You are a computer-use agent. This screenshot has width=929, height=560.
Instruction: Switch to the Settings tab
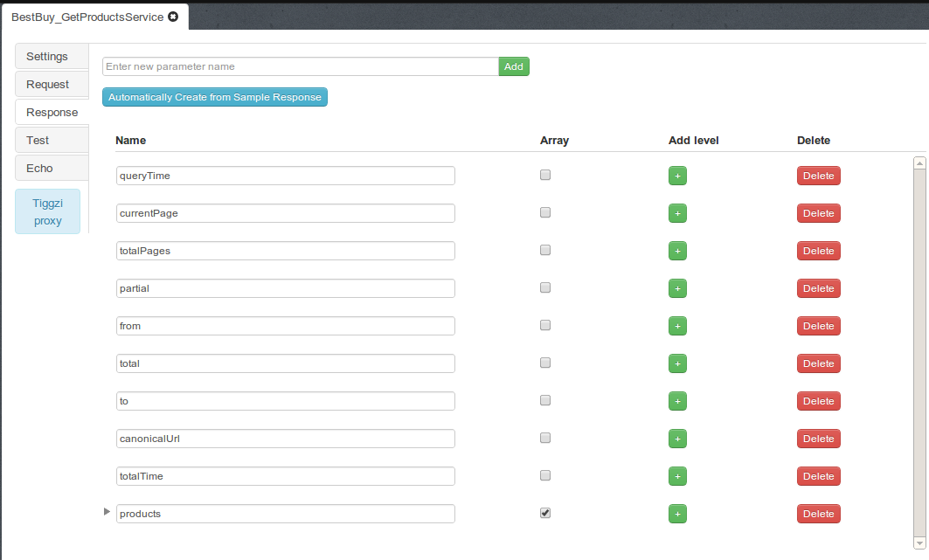click(x=51, y=56)
